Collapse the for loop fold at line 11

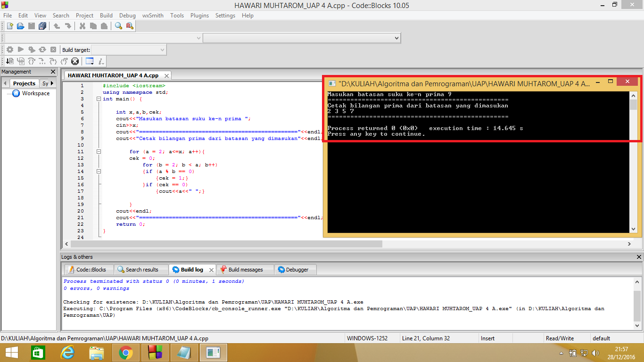point(99,152)
